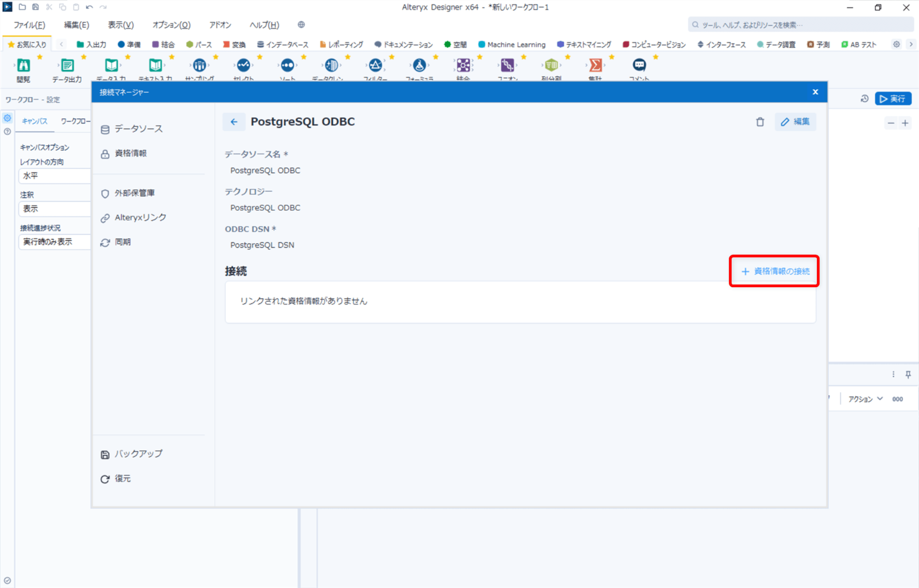
Task: Click the global search field
Action: click(x=800, y=25)
